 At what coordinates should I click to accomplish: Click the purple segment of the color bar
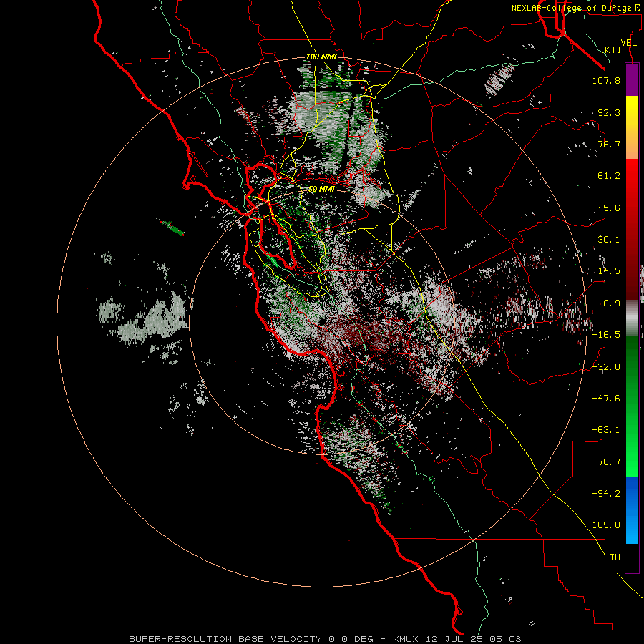[x=632, y=79]
